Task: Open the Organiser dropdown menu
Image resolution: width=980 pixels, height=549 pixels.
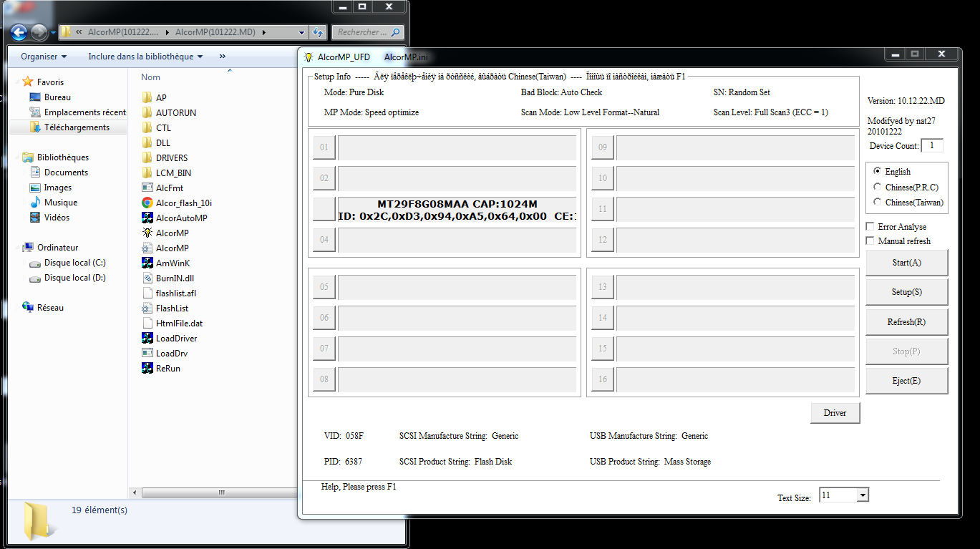Action: click(x=44, y=57)
